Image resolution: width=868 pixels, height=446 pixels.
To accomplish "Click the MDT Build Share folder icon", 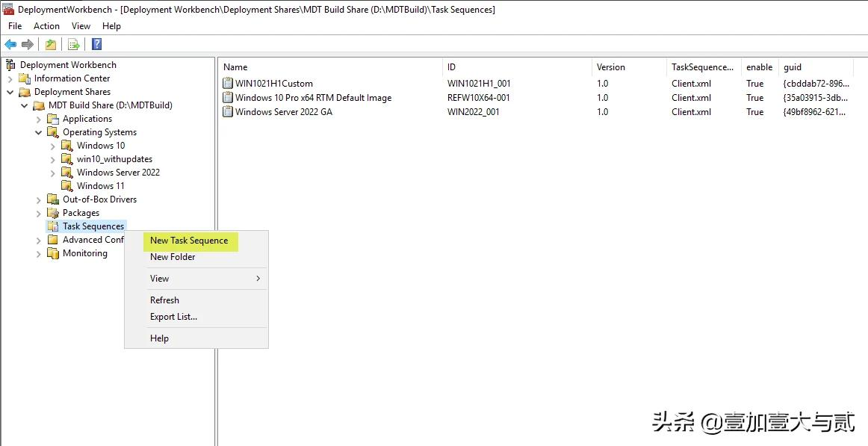I will tap(39, 105).
